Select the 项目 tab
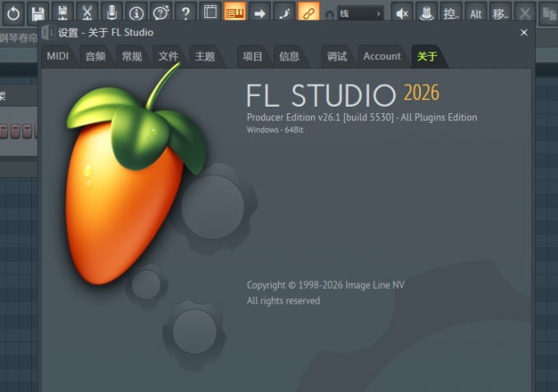Screen dimensions: 558x392 pyautogui.click(x=253, y=57)
